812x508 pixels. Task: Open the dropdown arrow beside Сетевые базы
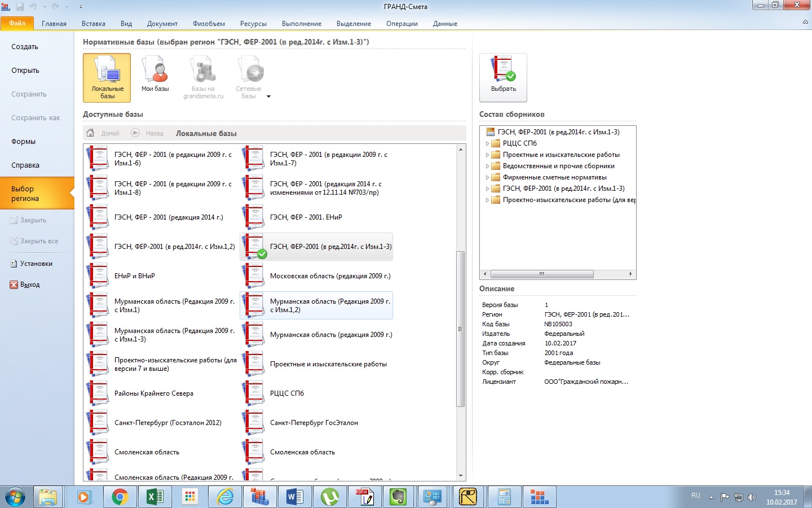tap(268, 97)
